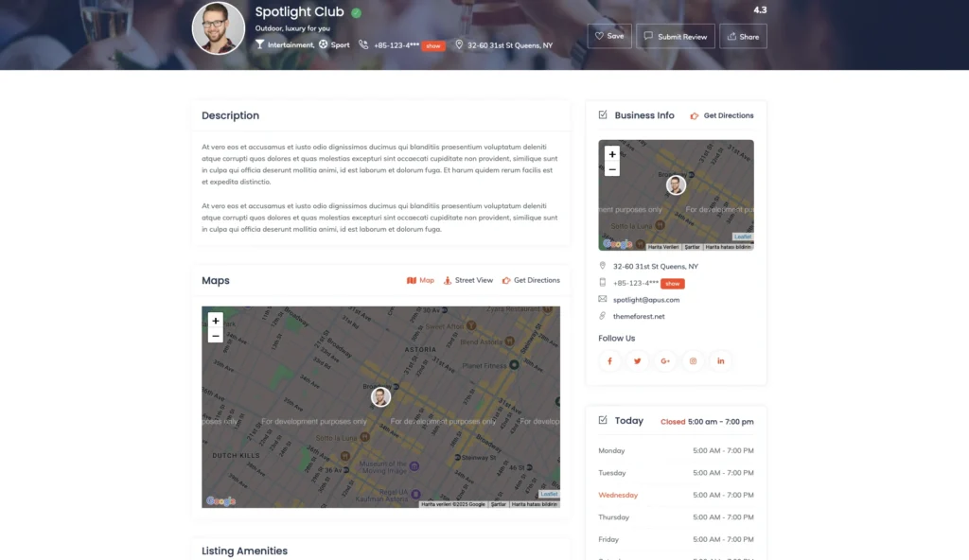Share this listing
The width and height of the screenshot is (969, 560).
point(742,36)
